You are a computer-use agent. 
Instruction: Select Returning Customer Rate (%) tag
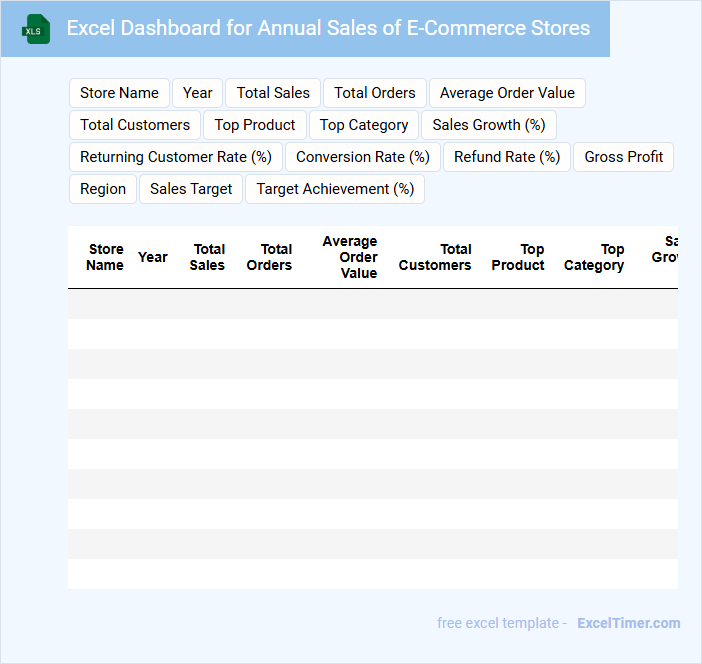[x=176, y=157]
